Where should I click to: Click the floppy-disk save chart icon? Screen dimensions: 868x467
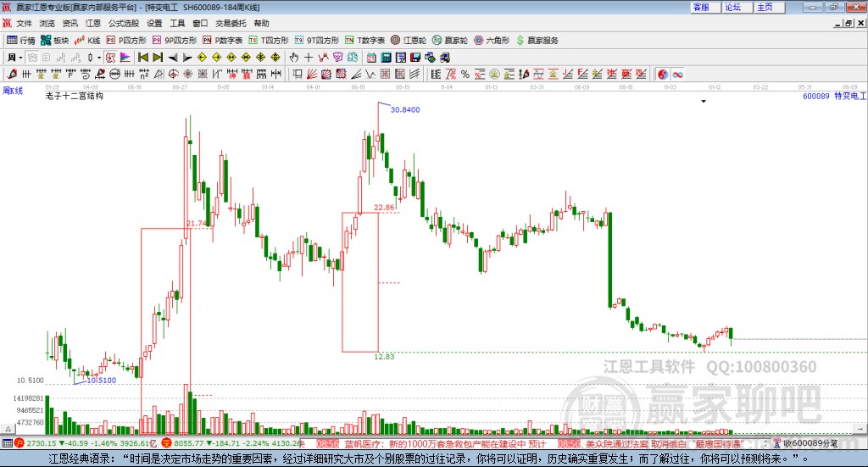tap(415, 58)
